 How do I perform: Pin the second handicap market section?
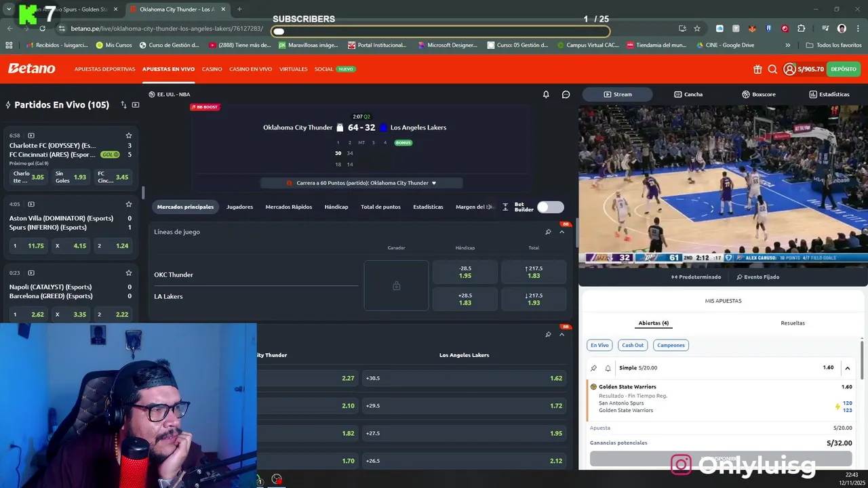coord(548,334)
